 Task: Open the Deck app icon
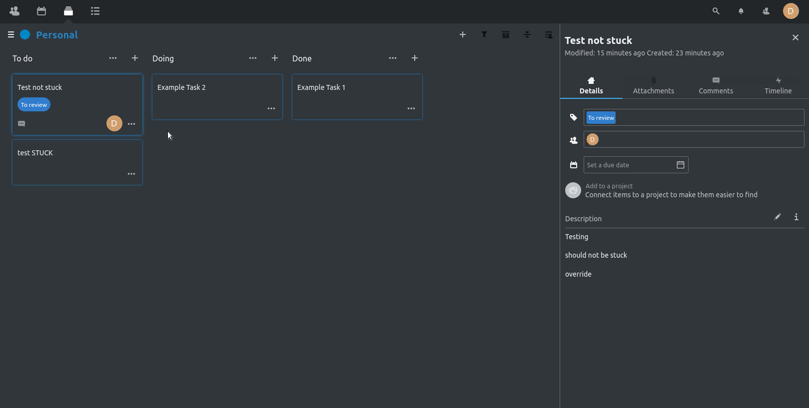(68, 11)
